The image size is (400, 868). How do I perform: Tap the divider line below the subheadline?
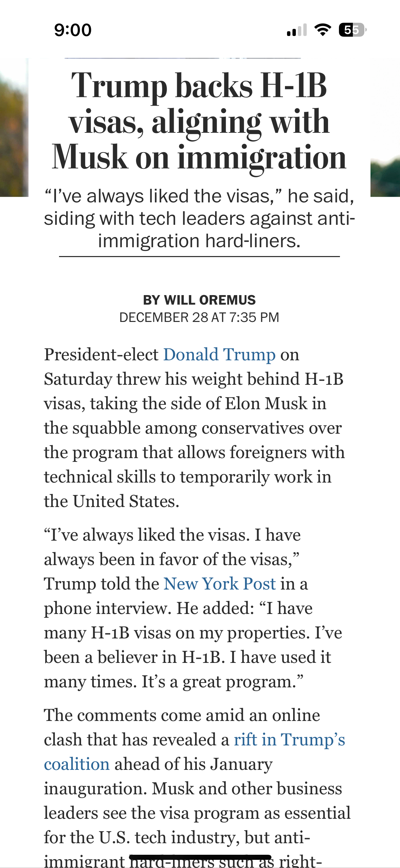(x=199, y=257)
